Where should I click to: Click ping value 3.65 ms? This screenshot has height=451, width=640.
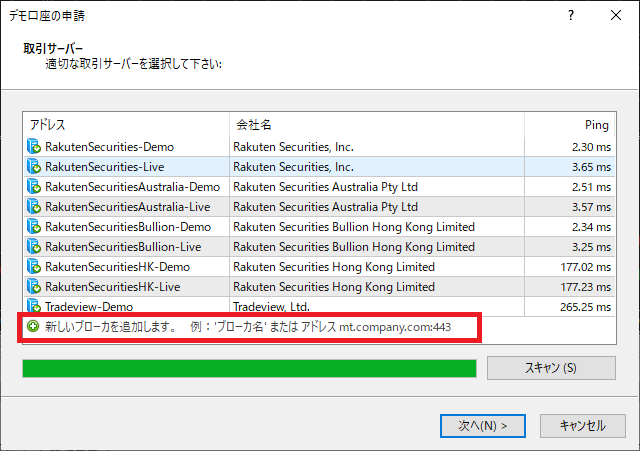pos(591,167)
